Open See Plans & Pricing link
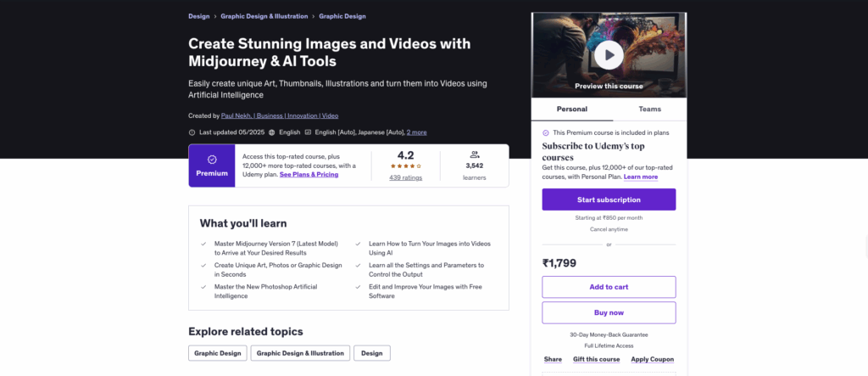 [x=309, y=174]
